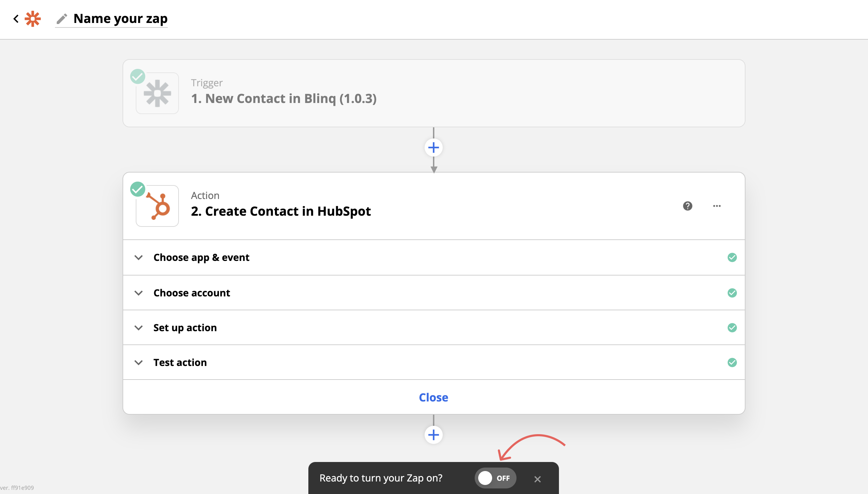This screenshot has height=494, width=868.
Task: Add a step after the HubSpot action
Action: (433, 435)
